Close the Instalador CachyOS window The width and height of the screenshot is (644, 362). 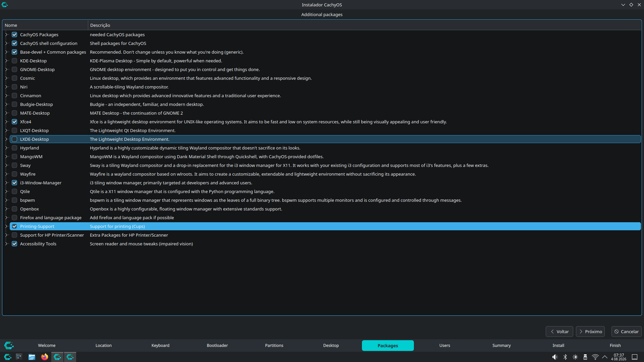tap(639, 5)
